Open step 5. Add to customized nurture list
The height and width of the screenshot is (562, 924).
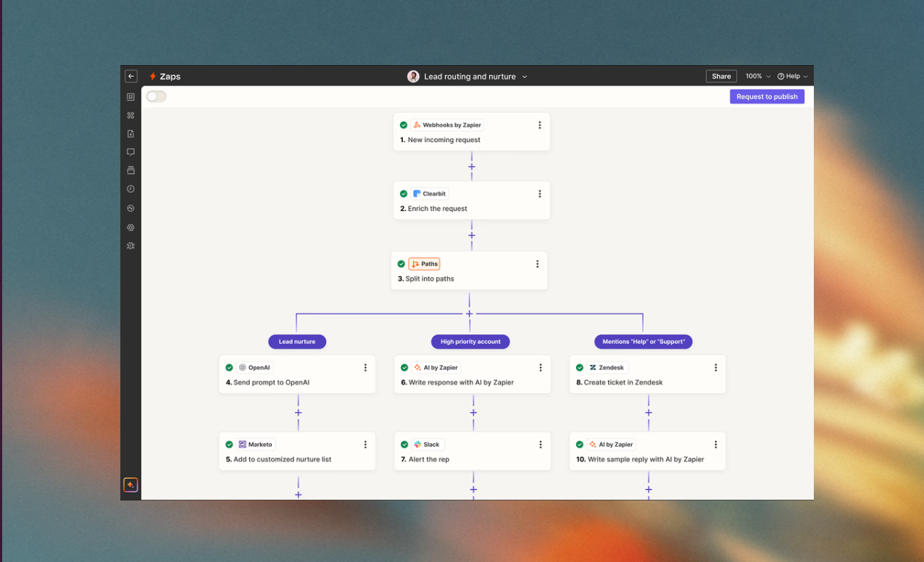click(297, 451)
